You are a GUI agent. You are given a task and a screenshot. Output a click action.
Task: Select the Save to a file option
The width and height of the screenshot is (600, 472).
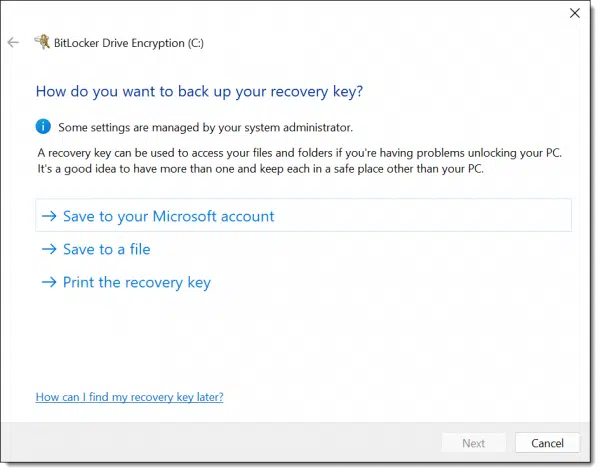pos(106,249)
